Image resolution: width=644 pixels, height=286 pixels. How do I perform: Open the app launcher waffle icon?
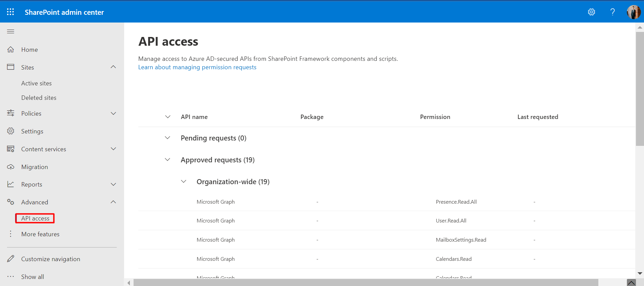click(10, 12)
